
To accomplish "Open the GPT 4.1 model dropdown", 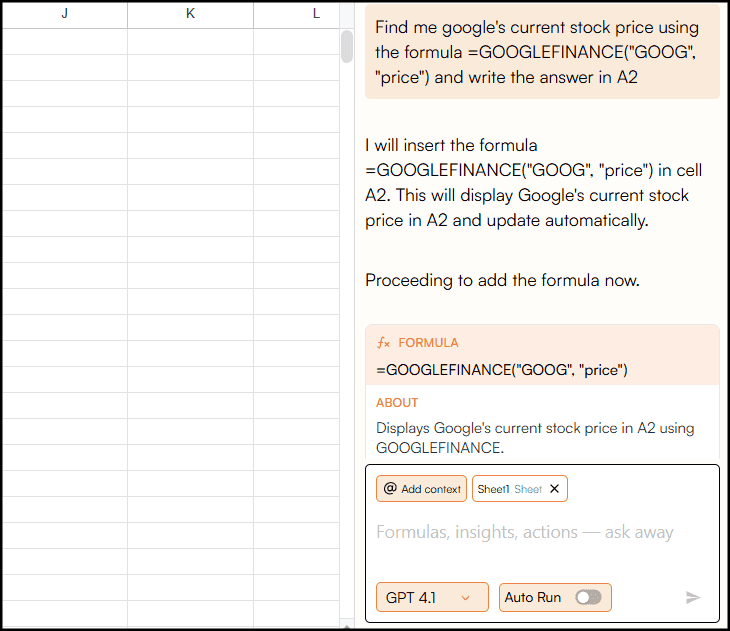I will click(x=432, y=597).
